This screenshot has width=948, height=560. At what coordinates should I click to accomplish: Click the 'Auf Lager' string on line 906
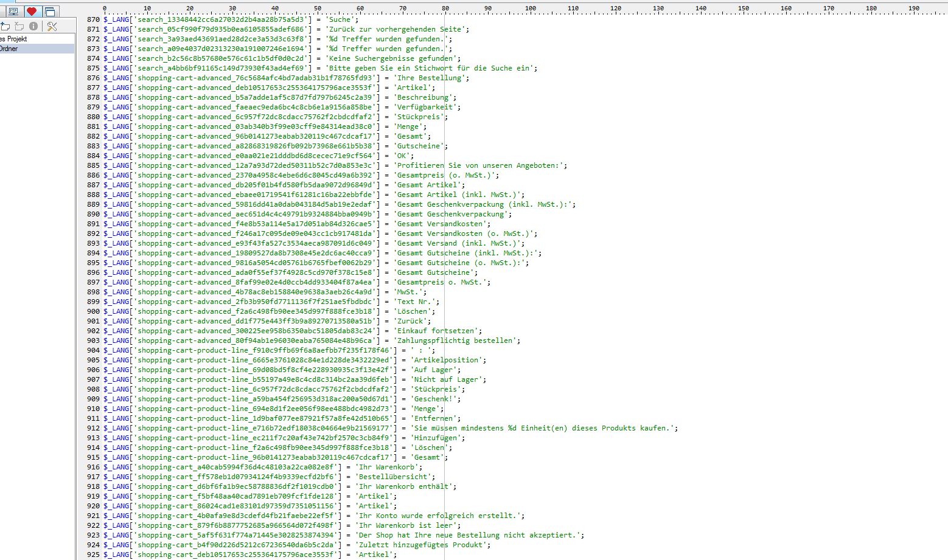(434, 370)
